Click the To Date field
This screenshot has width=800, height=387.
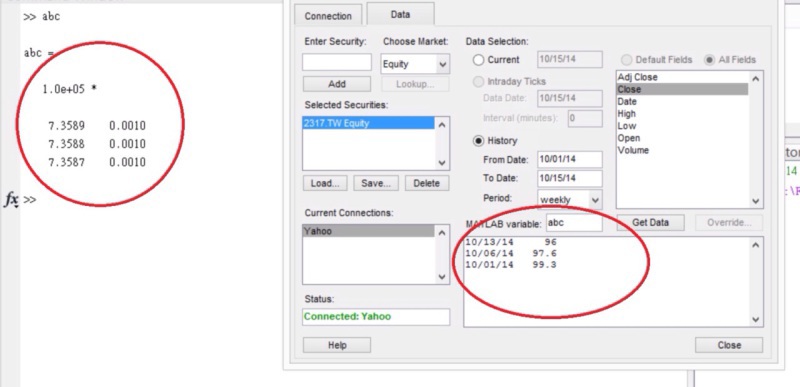coord(570,178)
